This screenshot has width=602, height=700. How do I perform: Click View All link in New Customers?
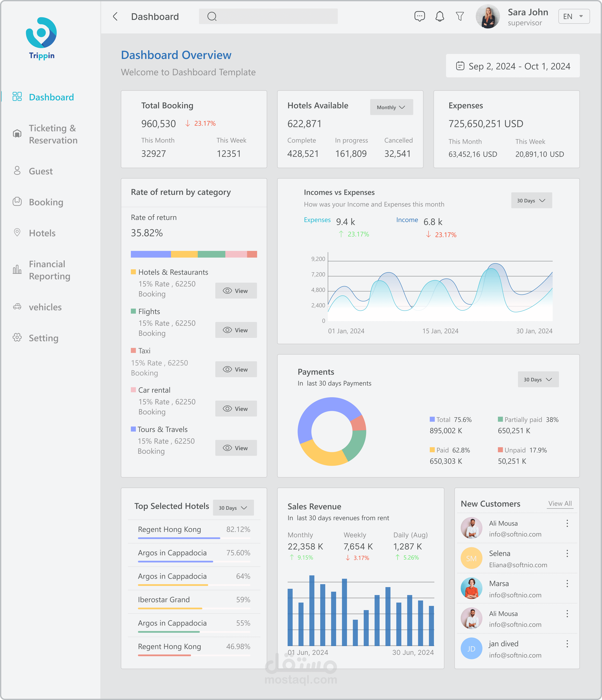click(x=560, y=503)
